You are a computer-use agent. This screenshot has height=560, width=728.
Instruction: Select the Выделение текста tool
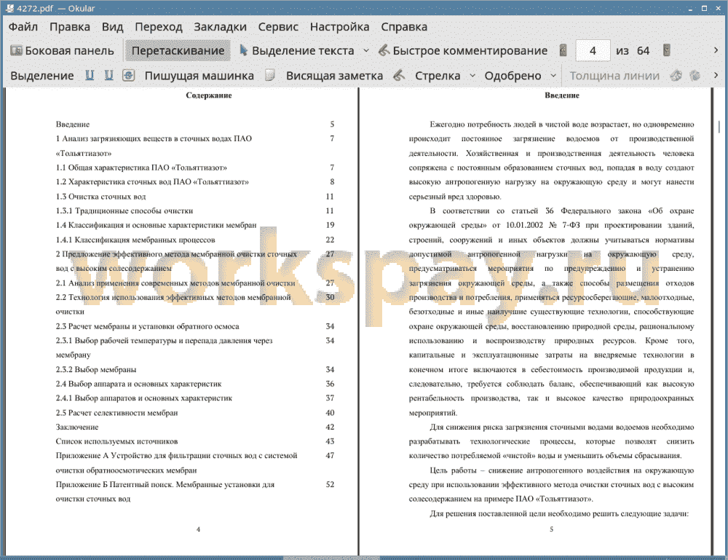(297, 51)
